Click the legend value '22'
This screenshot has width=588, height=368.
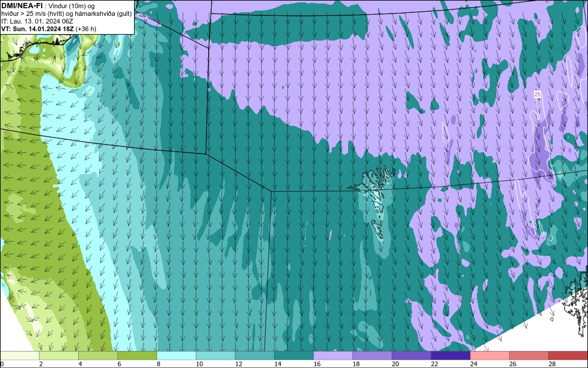tap(435, 364)
